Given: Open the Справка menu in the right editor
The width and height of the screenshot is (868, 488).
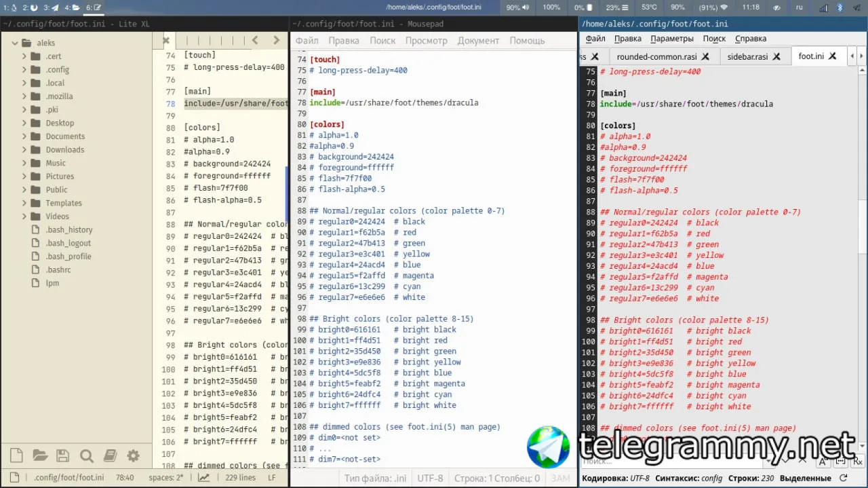Looking at the screenshot, I should (x=751, y=39).
